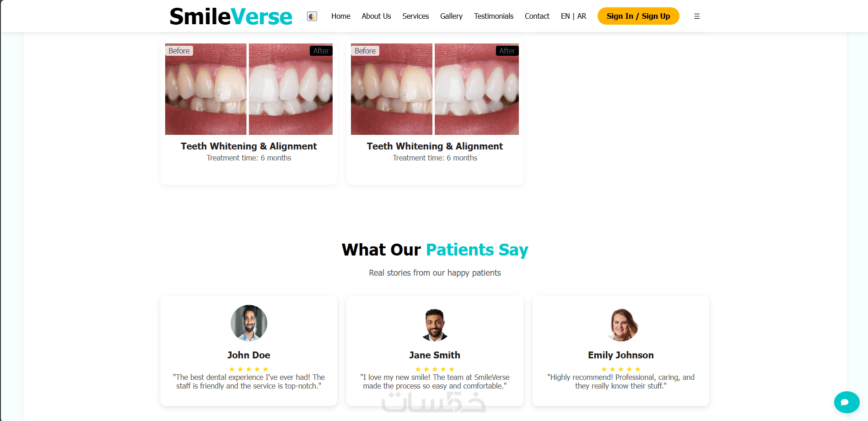Open the hamburger menu icon

pyautogui.click(x=697, y=16)
